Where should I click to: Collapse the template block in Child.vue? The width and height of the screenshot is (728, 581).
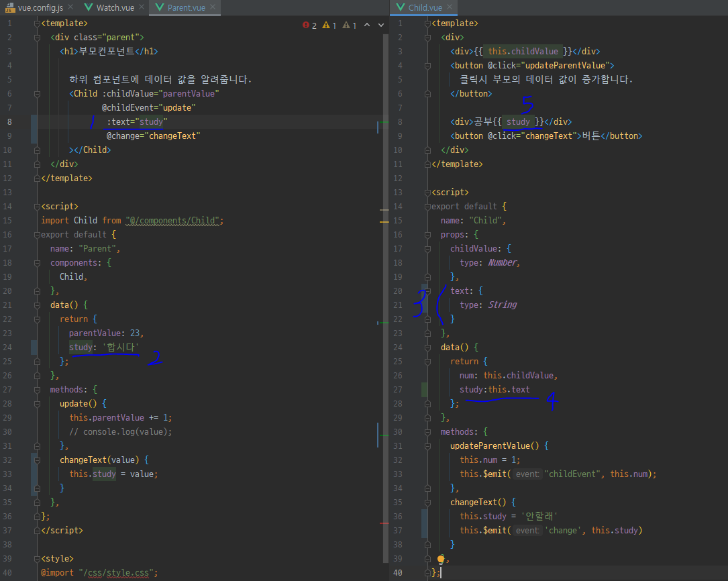(x=427, y=23)
